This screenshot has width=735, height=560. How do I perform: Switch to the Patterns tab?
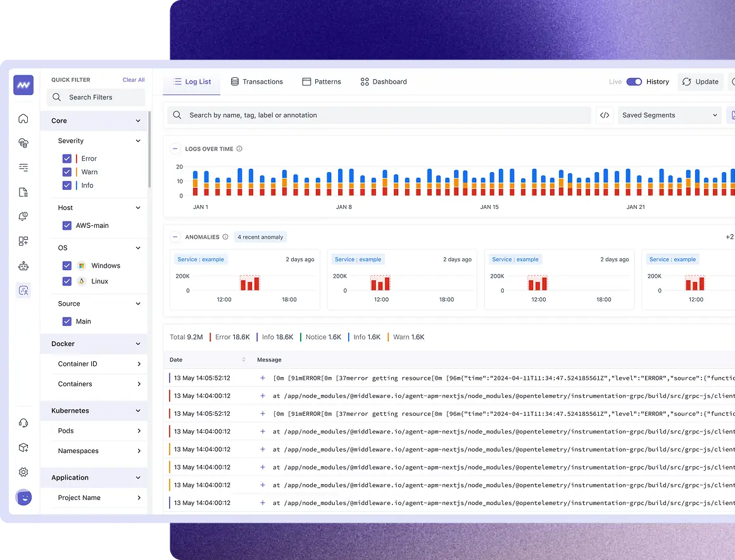tap(322, 82)
